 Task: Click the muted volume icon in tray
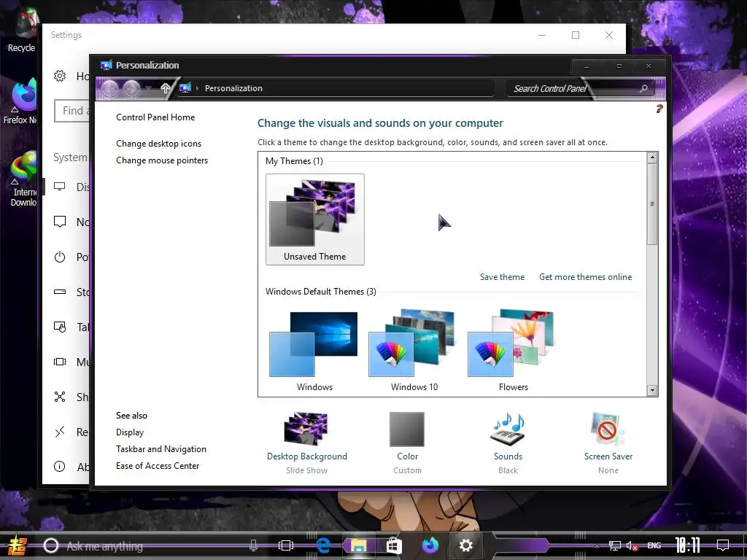coord(632,545)
